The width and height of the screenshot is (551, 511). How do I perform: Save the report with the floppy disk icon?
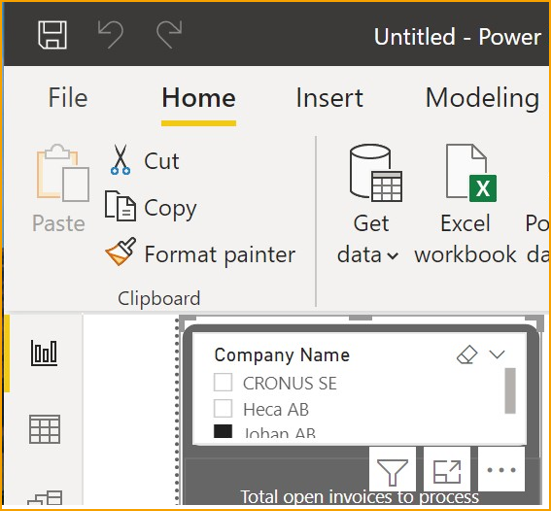click(52, 34)
